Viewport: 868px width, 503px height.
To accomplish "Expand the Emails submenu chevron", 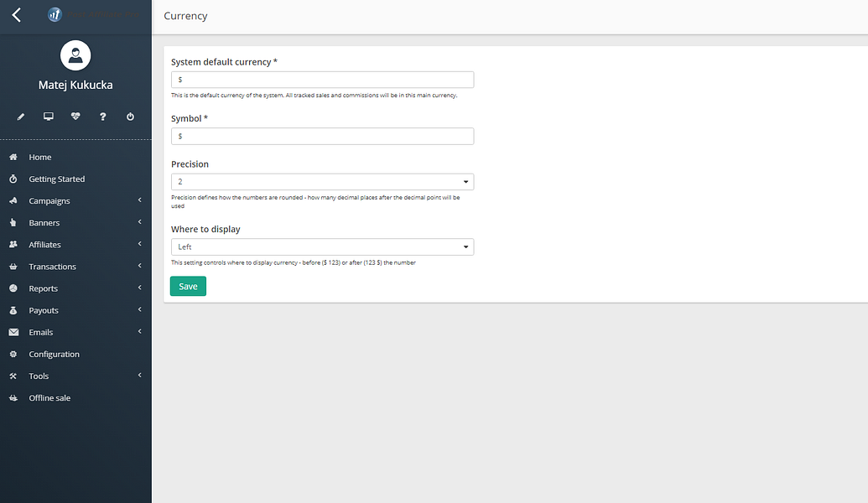I will click(x=139, y=331).
